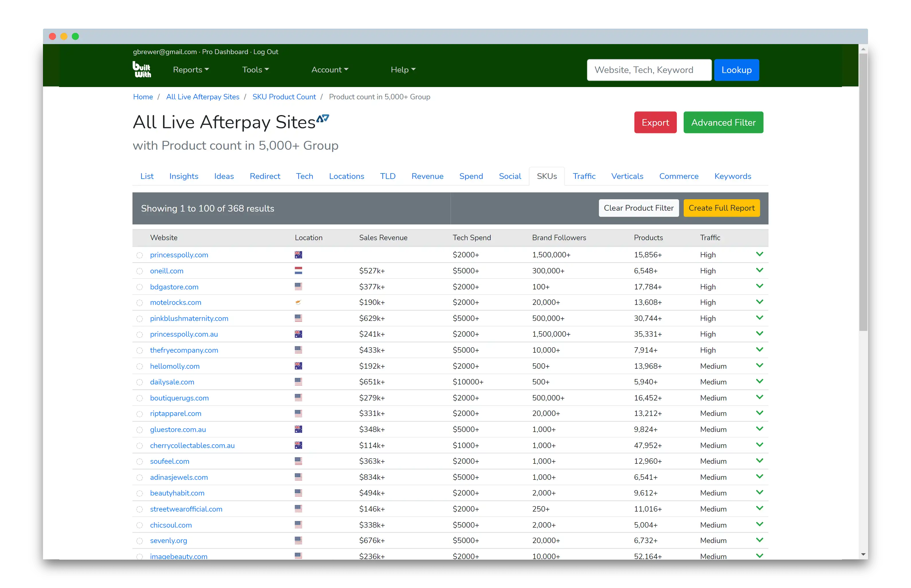The width and height of the screenshot is (911, 588).
Task: Click US flag icon for bdgastore.com
Action: click(x=298, y=286)
